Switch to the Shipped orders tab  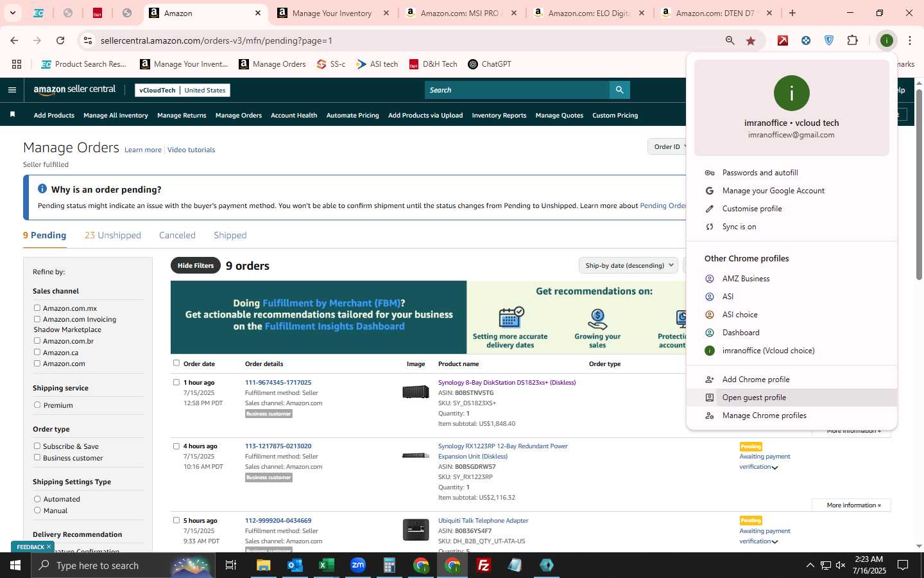click(x=230, y=236)
